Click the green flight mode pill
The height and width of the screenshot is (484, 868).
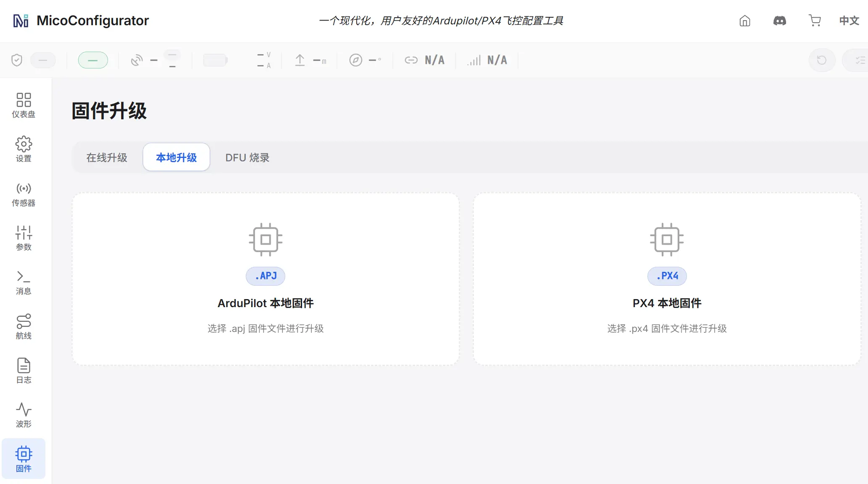93,60
